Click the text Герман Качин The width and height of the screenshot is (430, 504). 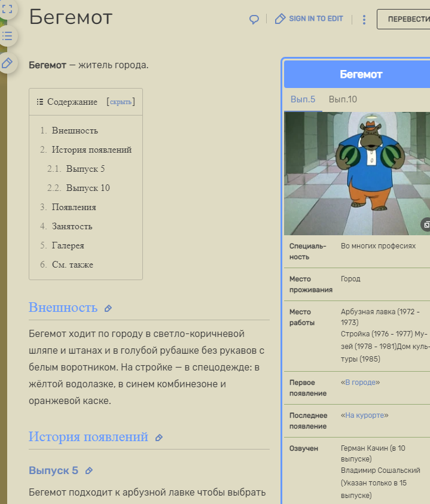364,448
